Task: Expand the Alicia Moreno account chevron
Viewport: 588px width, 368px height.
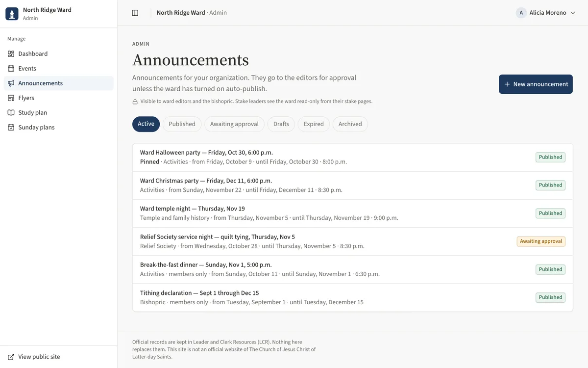Action: point(572,13)
